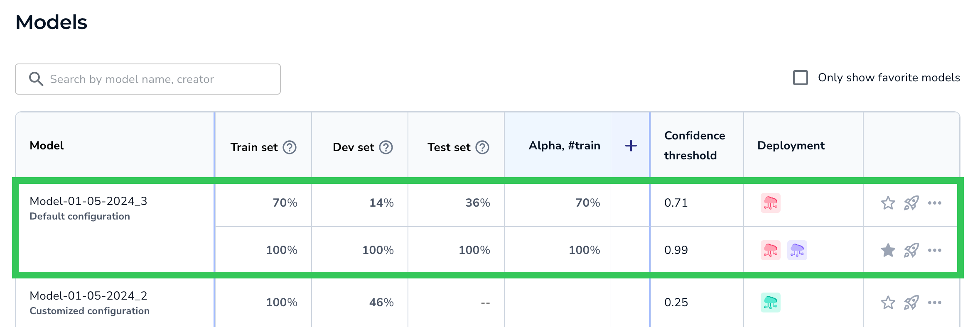Viewport: 980px width, 327px height.
Task: Click plus button to add evaluation column
Action: (631, 146)
